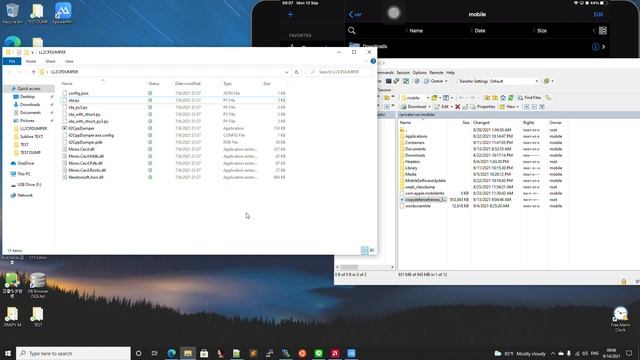The height and width of the screenshot is (360, 640).
Task: Select Quick access in the navigation pane
Action: 29,89
